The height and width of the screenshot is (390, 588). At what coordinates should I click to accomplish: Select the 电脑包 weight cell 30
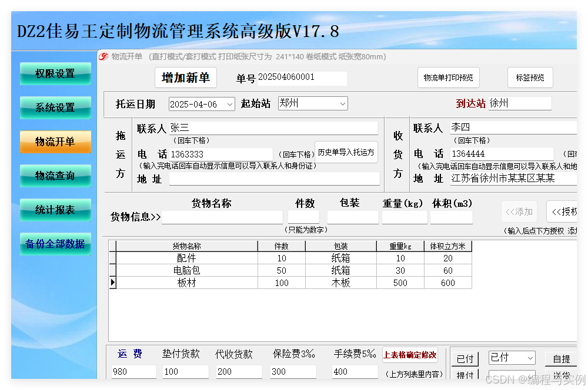point(400,271)
